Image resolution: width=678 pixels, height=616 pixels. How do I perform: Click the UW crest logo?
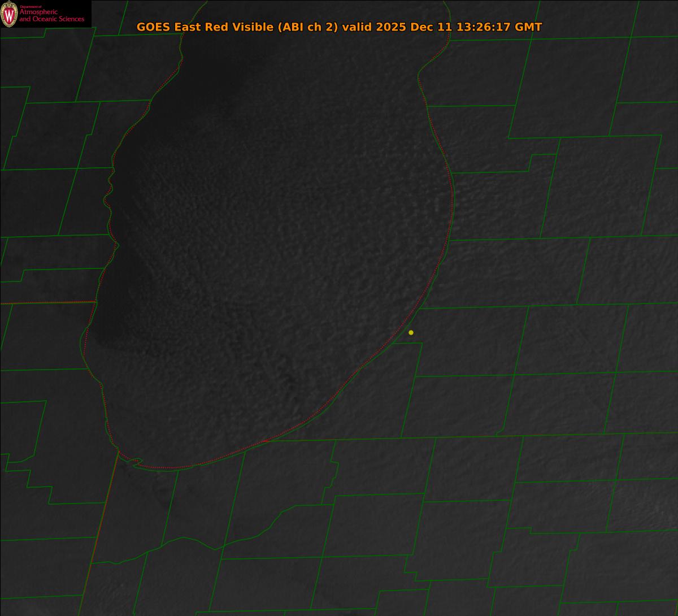(9, 14)
